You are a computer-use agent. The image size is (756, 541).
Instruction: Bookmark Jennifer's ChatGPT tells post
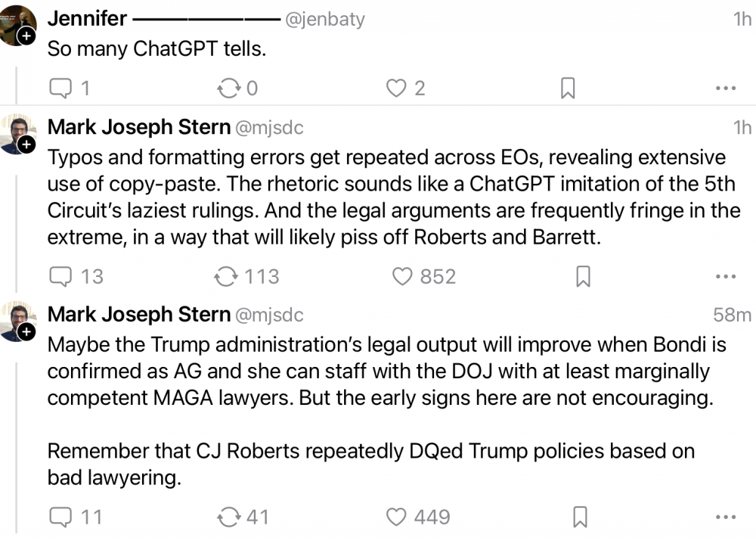tap(568, 89)
